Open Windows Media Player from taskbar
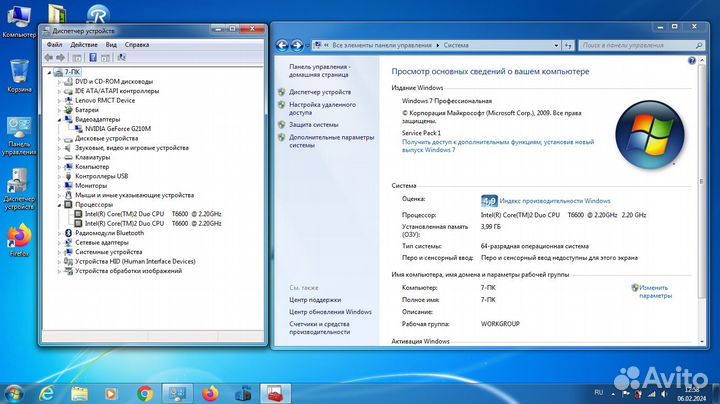Screen dimensions: 720x404 click(x=111, y=394)
